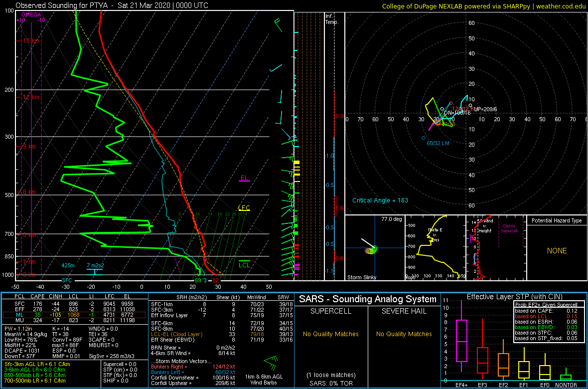Click the 'SARS: 0% TOR' text
This screenshot has width=588, height=389.
point(331,383)
